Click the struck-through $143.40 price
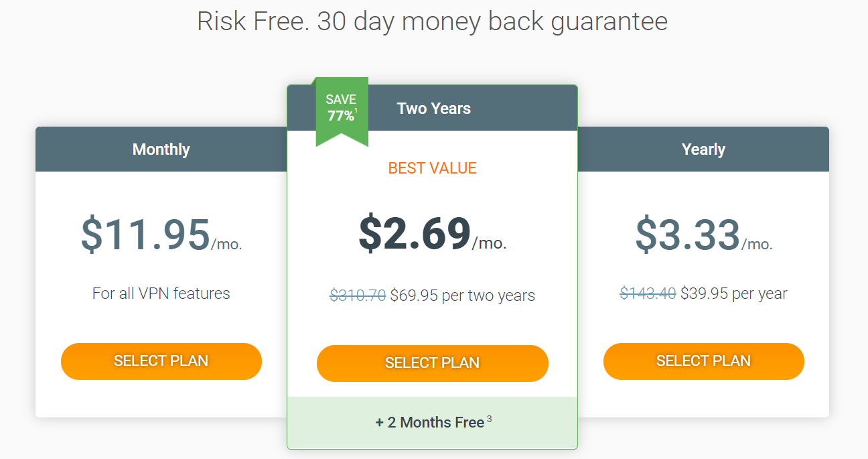This screenshot has height=459, width=868. click(x=648, y=293)
